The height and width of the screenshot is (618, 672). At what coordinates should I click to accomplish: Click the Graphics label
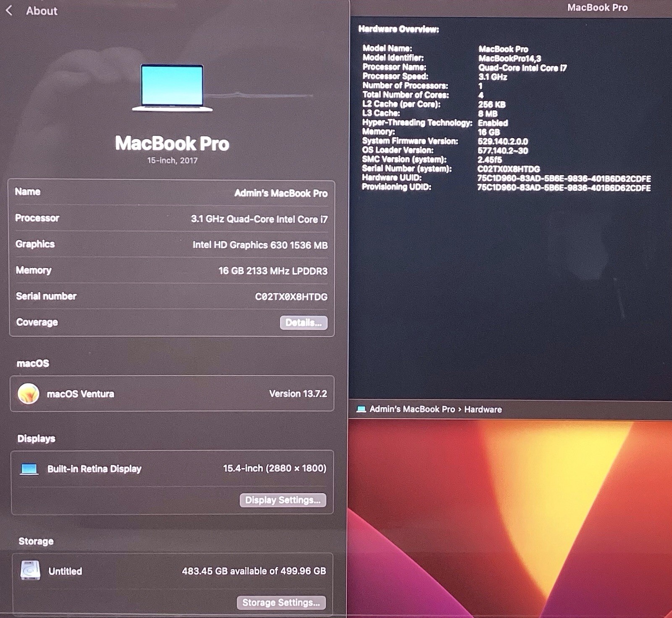pyautogui.click(x=35, y=244)
